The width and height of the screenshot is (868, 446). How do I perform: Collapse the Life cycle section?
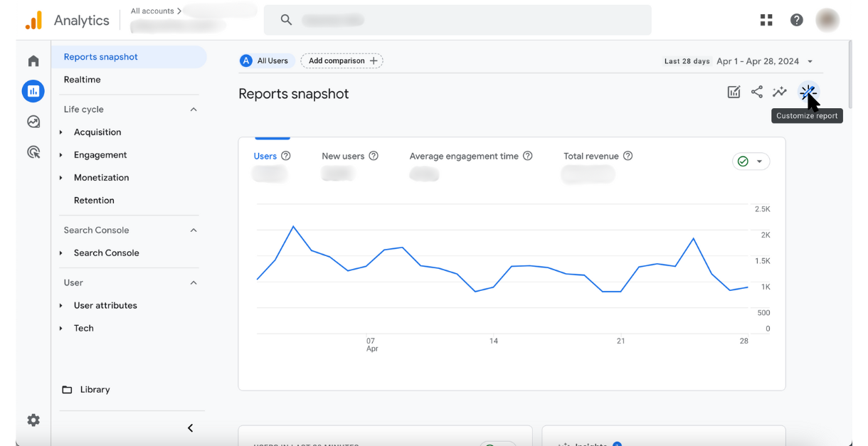tap(193, 109)
